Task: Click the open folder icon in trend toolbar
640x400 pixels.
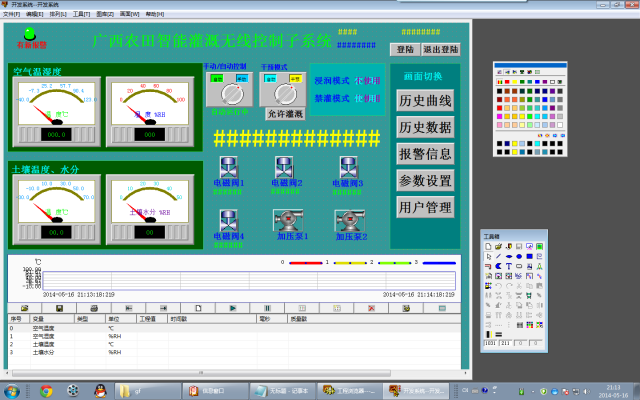Action: [25, 308]
